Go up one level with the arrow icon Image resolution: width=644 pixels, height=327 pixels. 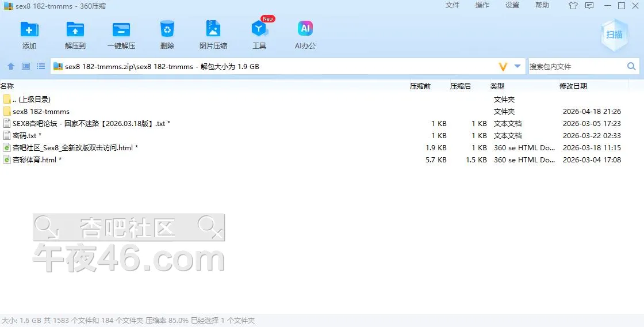coord(10,66)
